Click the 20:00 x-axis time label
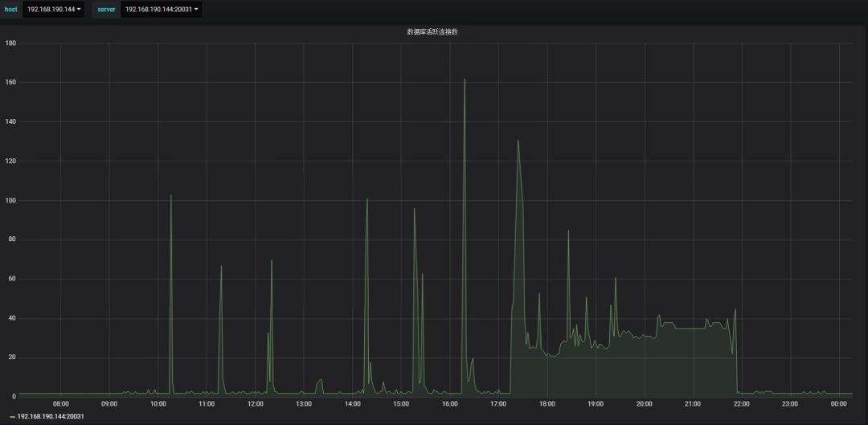The width and height of the screenshot is (868, 425). (x=645, y=404)
